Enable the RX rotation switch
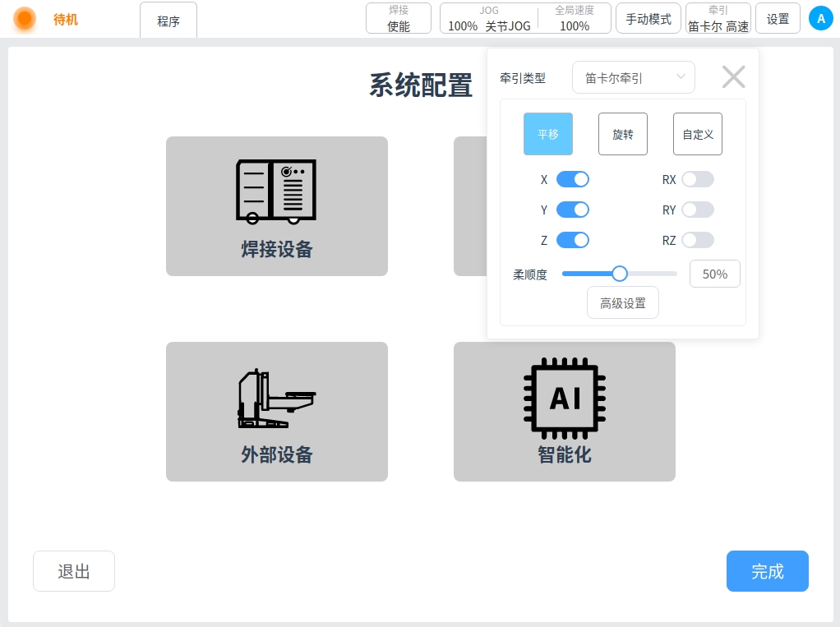 tap(697, 179)
